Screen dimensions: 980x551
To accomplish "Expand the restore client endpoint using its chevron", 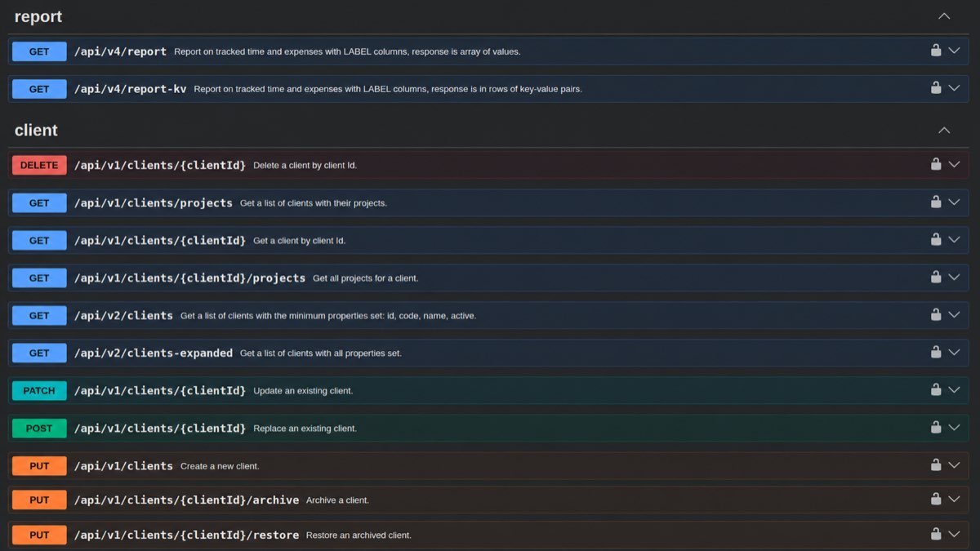I will 954,535.
